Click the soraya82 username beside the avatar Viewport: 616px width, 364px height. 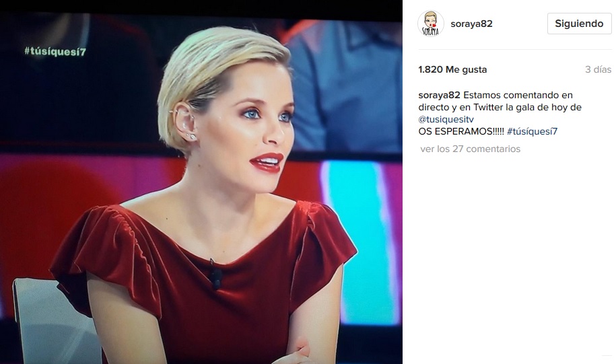(x=471, y=24)
